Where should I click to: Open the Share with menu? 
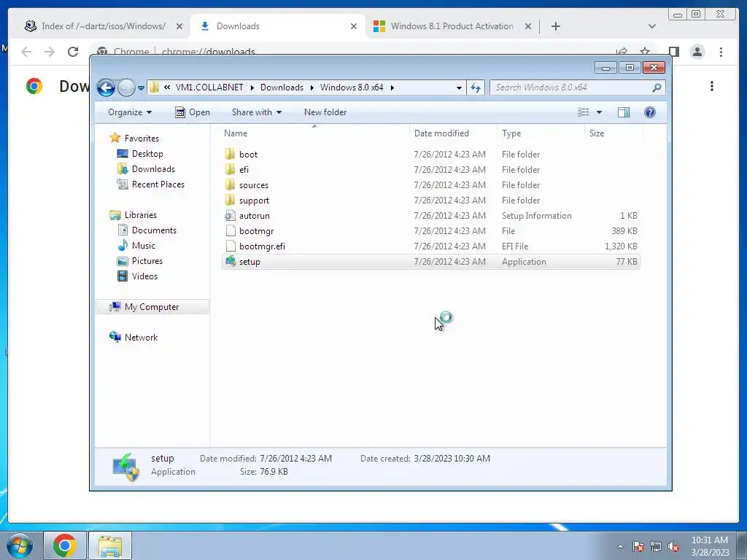point(256,112)
